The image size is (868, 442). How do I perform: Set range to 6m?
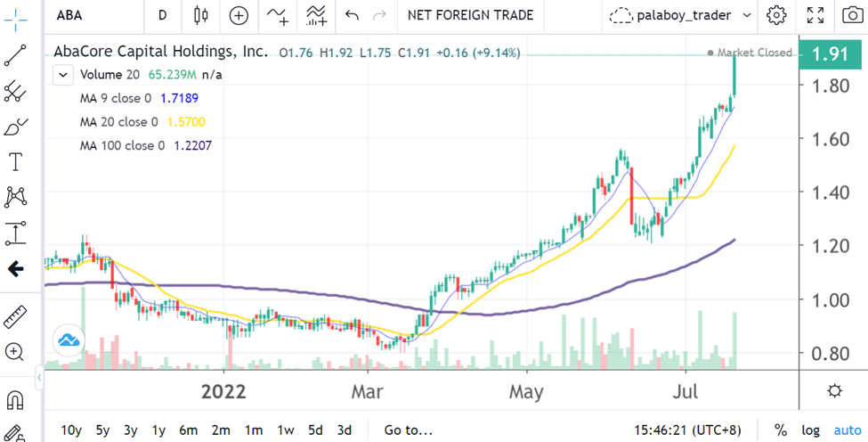[x=188, y=430]
